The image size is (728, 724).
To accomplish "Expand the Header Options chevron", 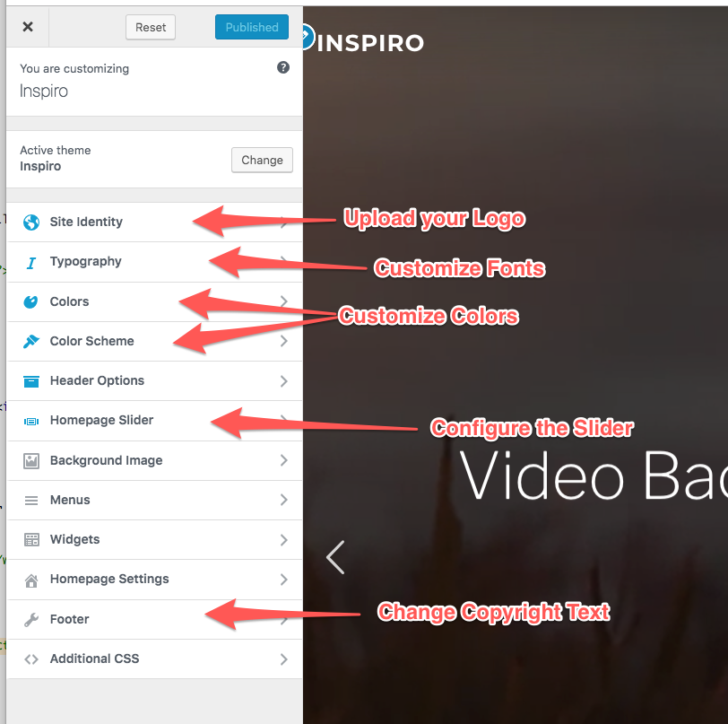I will pos(284,381).
